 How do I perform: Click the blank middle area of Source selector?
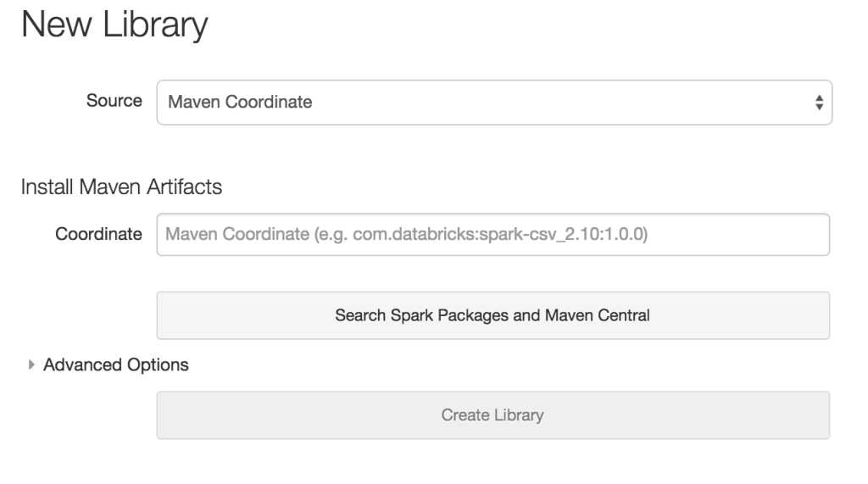(x=551, y=103)
